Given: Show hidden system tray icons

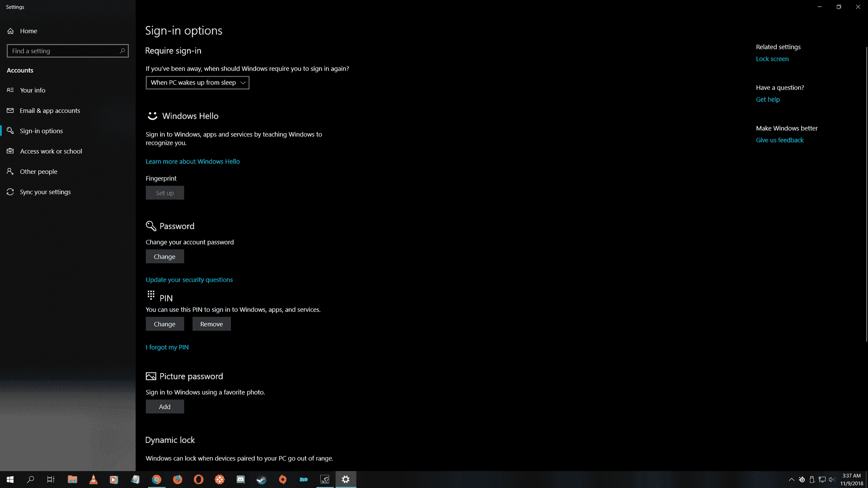Looking at the screenshot, I should pos(791,479).
